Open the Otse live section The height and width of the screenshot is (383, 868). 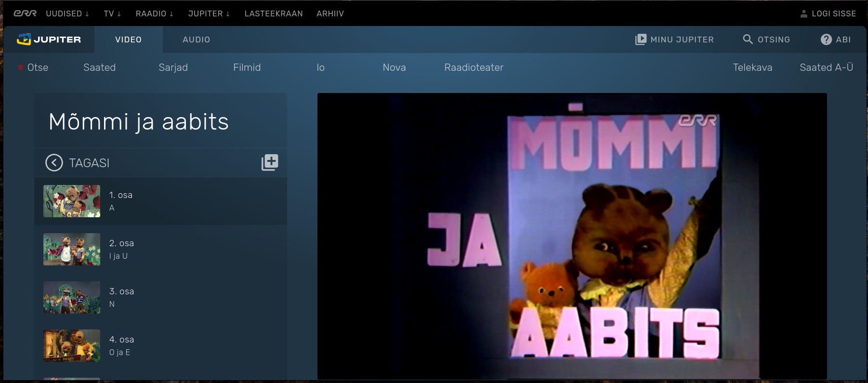(38, 67)
